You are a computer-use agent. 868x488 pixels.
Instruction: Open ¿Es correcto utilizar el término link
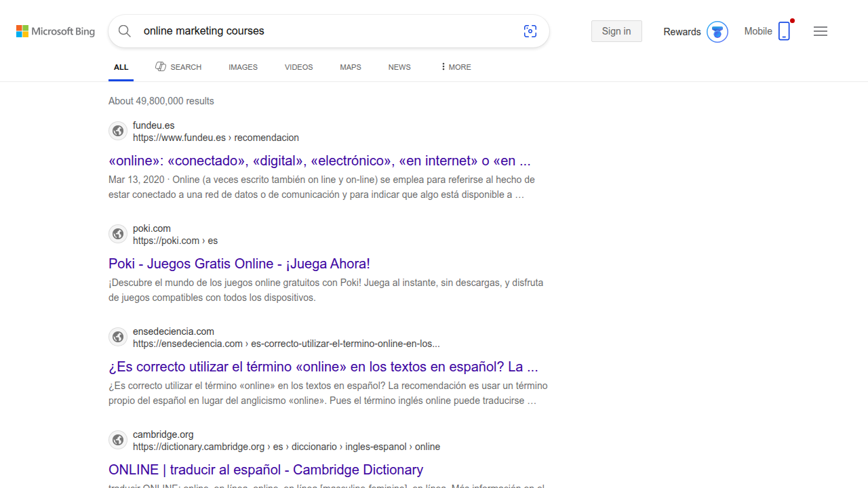click(x=323, y=367)
